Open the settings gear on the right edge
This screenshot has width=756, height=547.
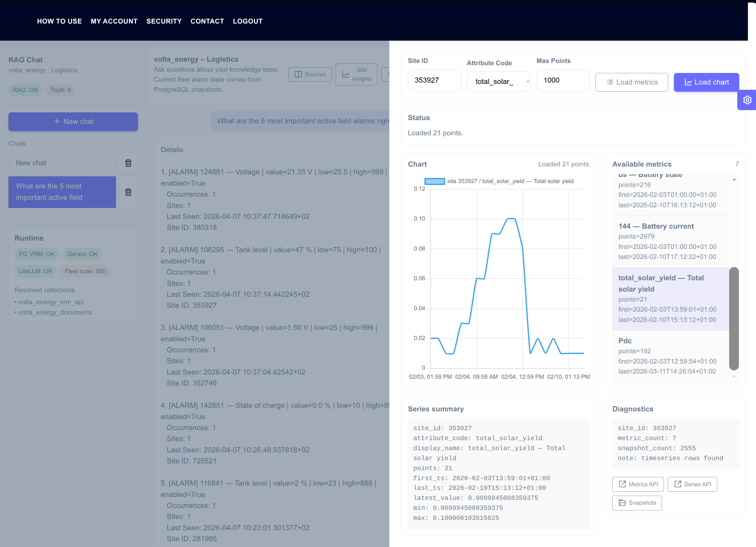(x=747, y=99)
